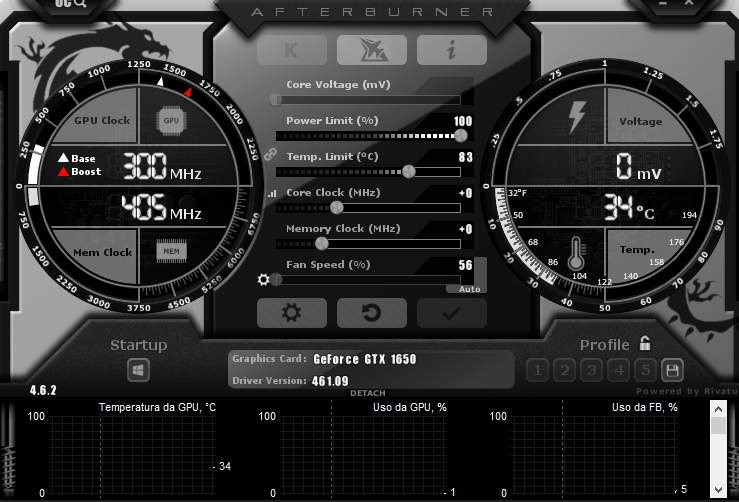Click the 405 MHz memory clock readout
This screenshot has height=502, width=739.
[x=161, y=207]
